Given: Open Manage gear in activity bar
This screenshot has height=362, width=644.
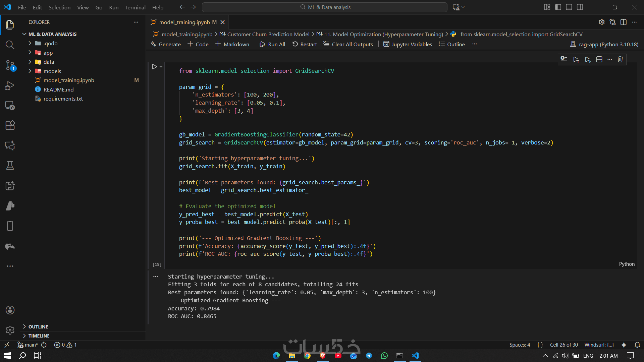Looking at the screenshot, I should pyautogui.click(x=10, y=330).
